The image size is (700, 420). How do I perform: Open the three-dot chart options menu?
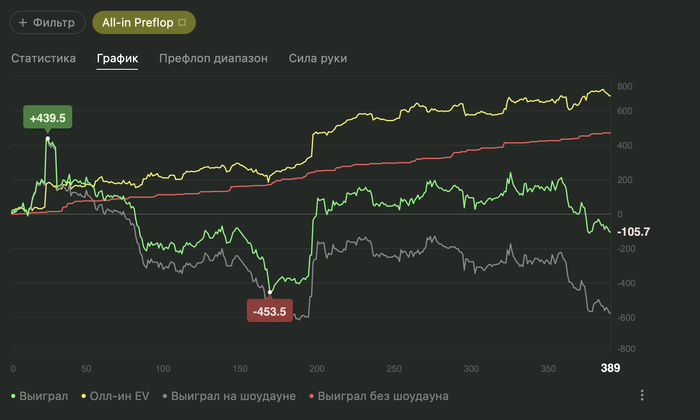pos(642,396)
